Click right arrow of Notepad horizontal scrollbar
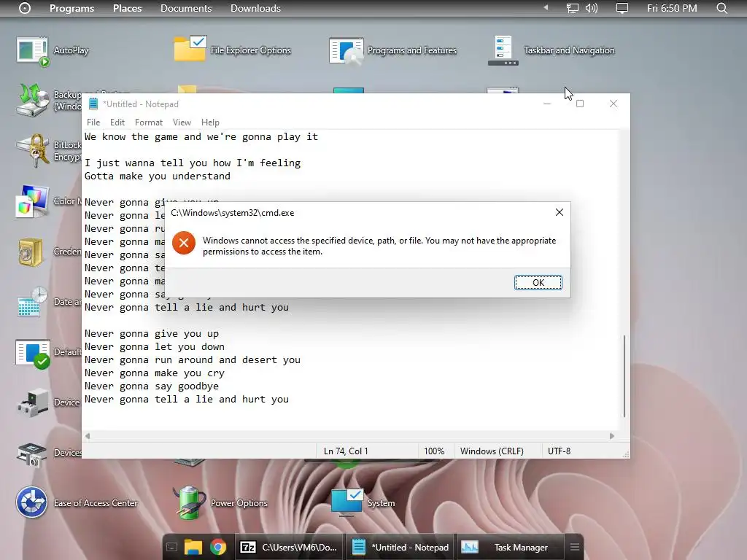747x560 pixels. 612,436
